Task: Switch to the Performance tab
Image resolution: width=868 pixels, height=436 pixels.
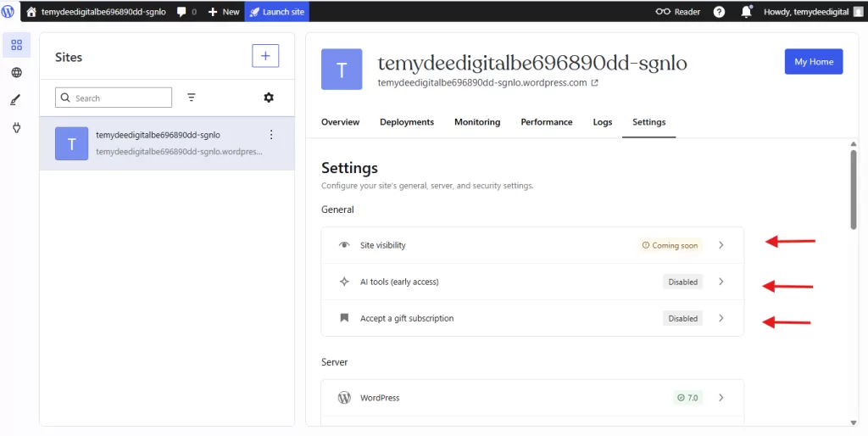Action: tap(547, 122)
